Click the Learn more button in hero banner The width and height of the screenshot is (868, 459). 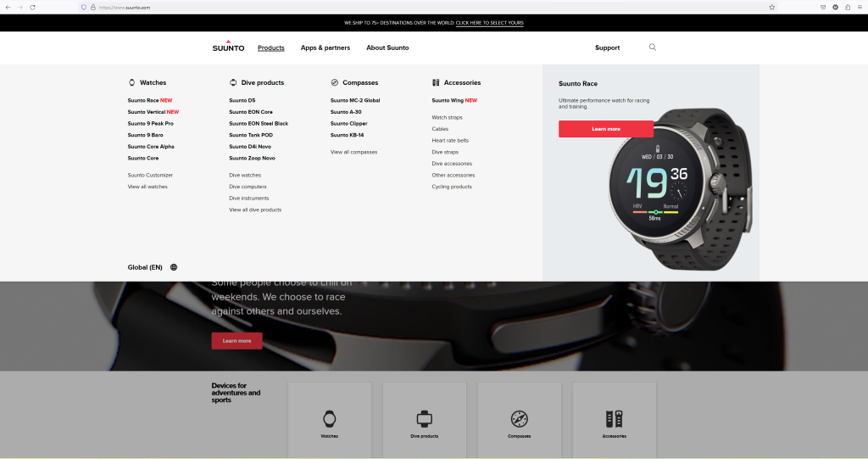coord(237,341)
